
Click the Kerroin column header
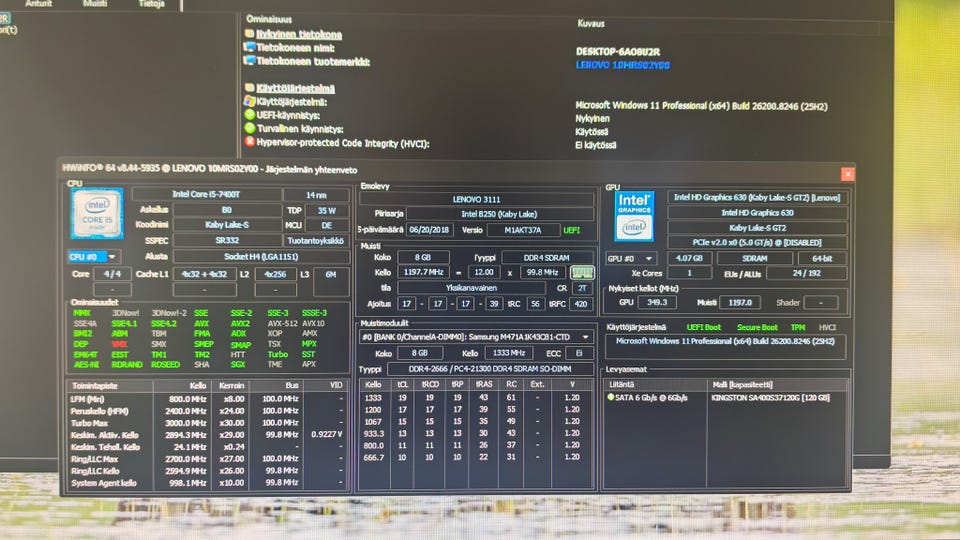[231, 386]
